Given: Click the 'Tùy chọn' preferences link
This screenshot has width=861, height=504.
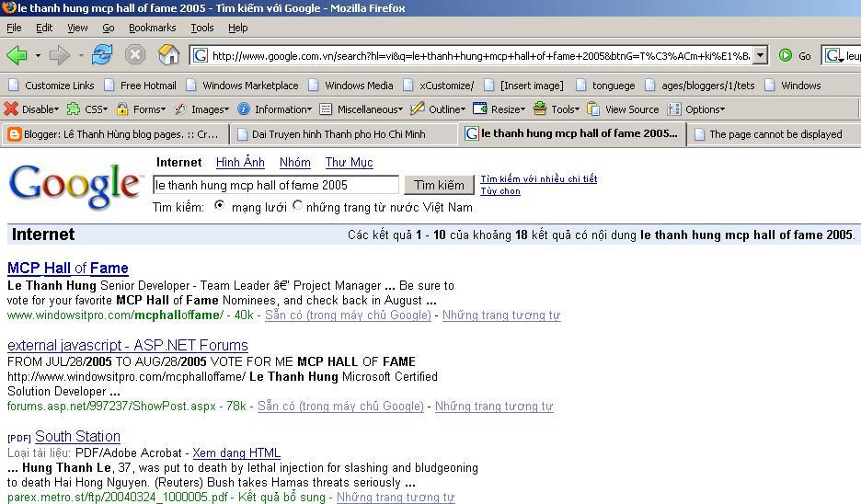Looking at the screenshot, I should [500, 191].
